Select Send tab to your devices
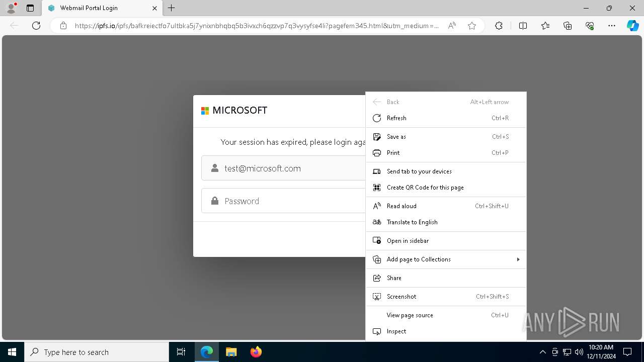 [x=446, y=171]
